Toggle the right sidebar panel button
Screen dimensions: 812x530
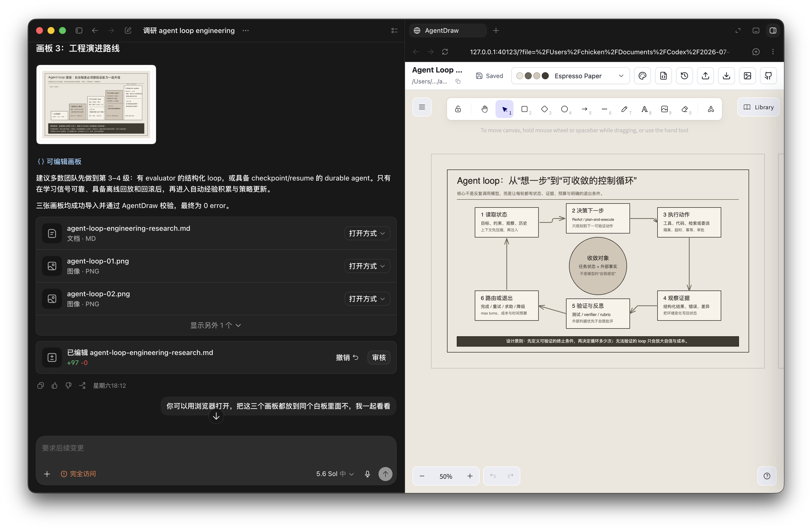coord(773,30)
